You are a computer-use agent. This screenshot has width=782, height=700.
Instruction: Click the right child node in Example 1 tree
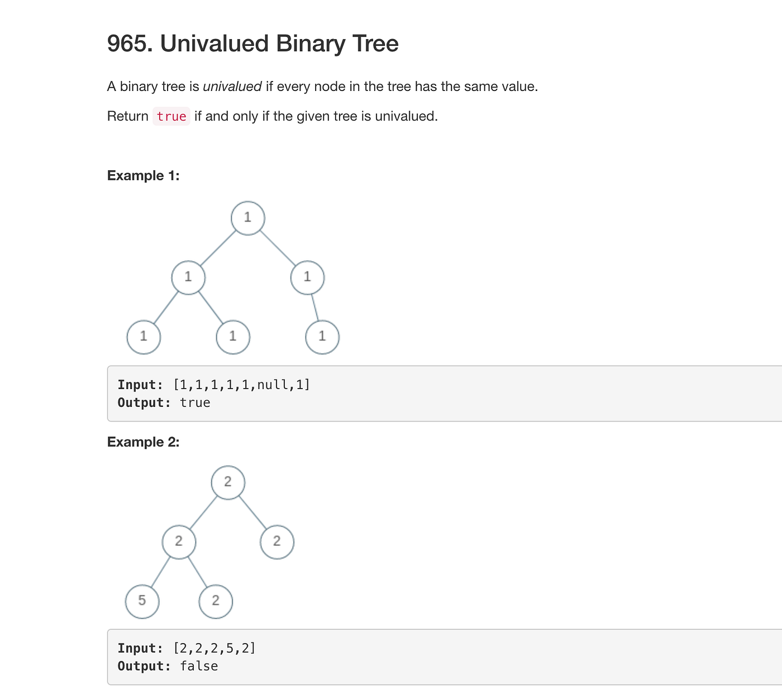(x=307, y=277)
